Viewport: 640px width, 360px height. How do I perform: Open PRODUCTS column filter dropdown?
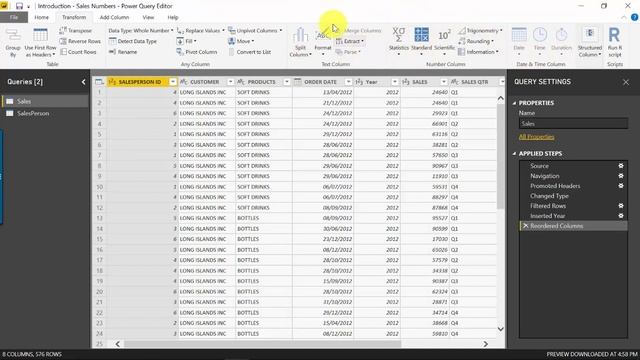click(x=287, y=82)
